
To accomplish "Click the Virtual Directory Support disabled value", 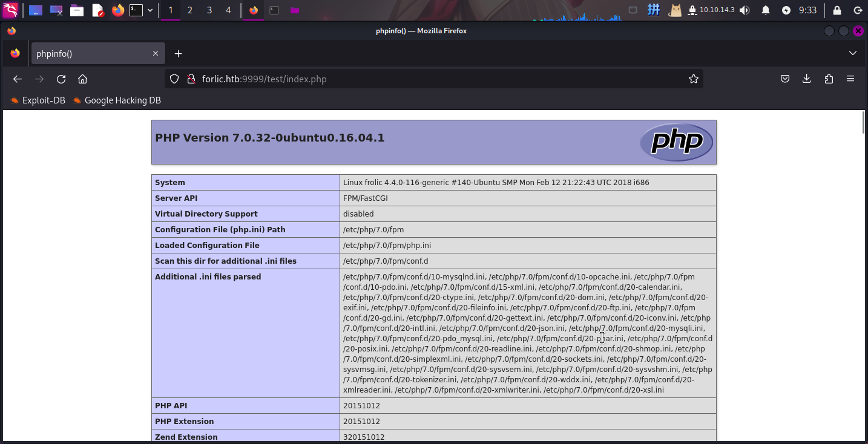I will (x=358, y=214).
